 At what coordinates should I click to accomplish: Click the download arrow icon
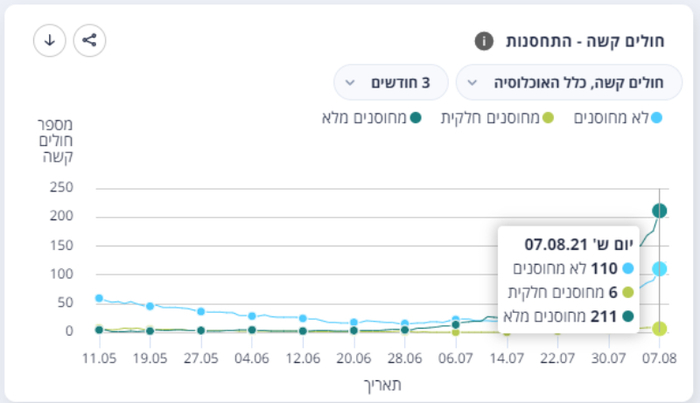coord(50,40)
